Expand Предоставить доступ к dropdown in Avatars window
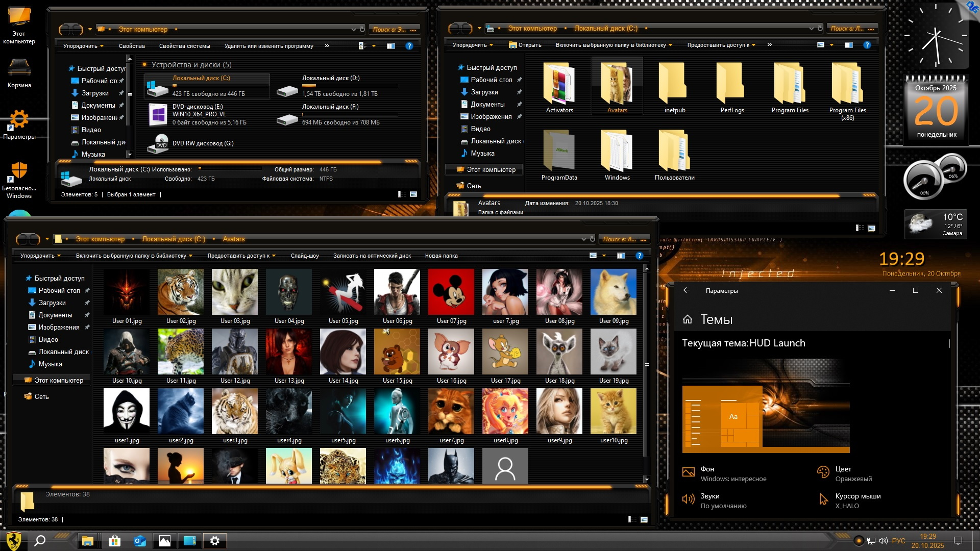This screenshot has width=980, height=551. pyautogui.click(x=241, y=256)
